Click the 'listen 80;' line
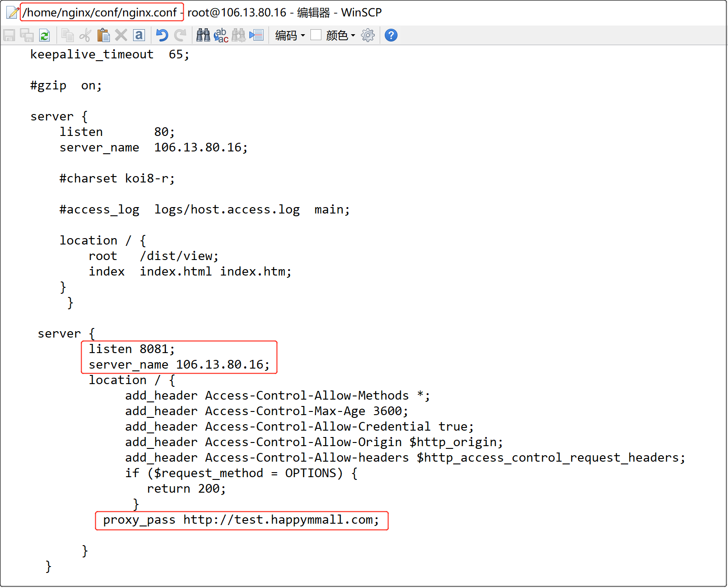The image size is (728, 588). click(x=117, y=132)
